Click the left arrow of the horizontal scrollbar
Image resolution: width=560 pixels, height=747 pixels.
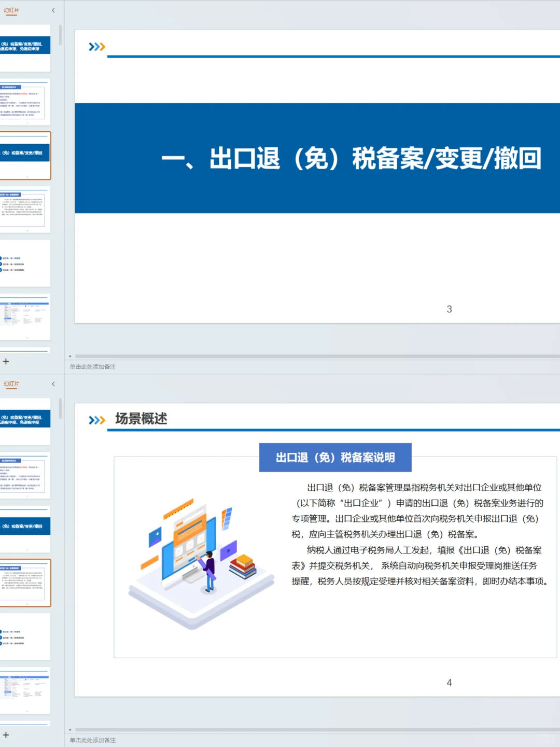(69, 355)
